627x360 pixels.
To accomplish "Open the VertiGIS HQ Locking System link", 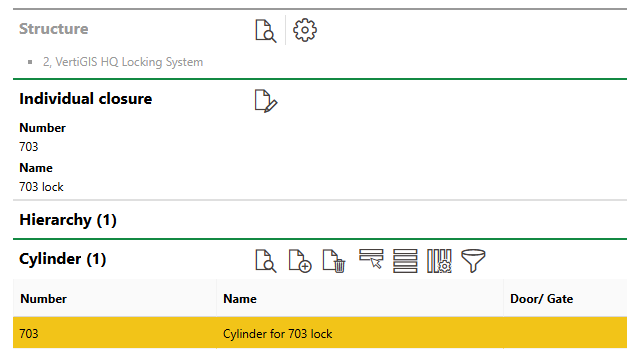I will click(x=123, y=62).
